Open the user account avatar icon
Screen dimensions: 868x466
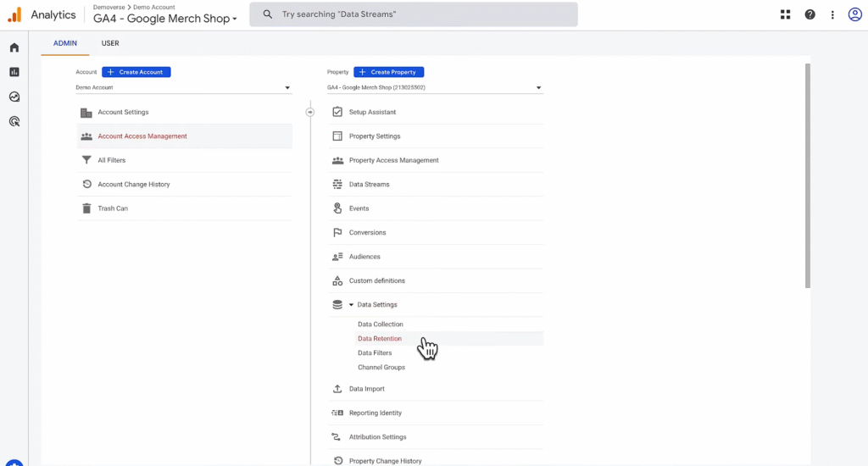pos(854,14)
